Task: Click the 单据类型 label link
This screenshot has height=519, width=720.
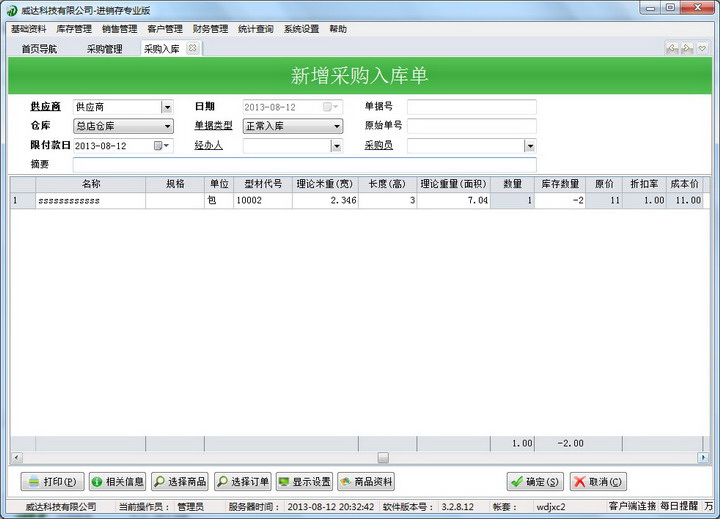Action: tap(214, 125)
